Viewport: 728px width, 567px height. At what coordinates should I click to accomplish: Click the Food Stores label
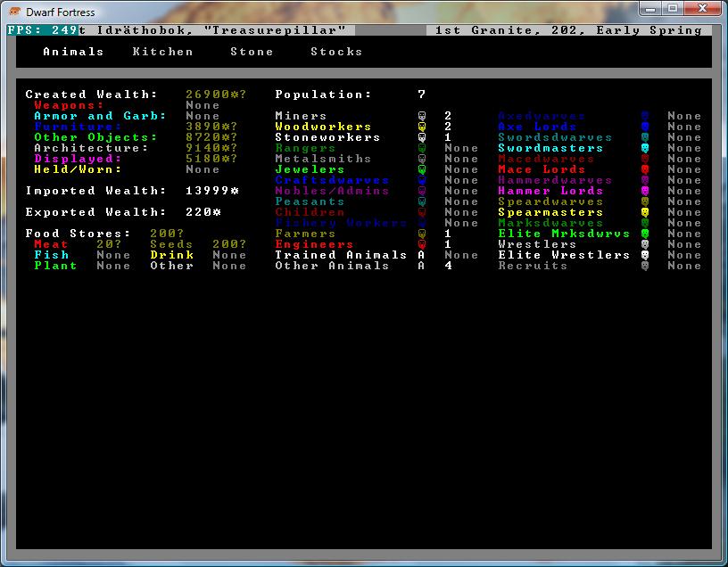pyautogui.click(x=78, y=234)
